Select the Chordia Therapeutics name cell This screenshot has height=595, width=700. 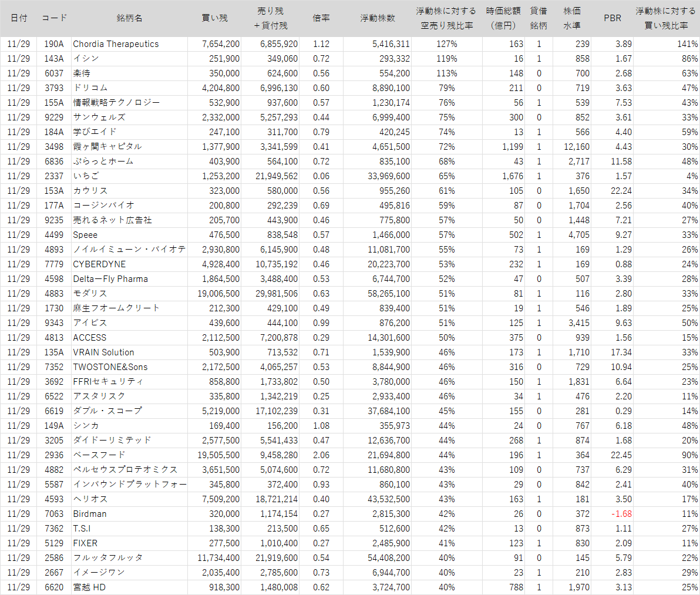(116, 44)
